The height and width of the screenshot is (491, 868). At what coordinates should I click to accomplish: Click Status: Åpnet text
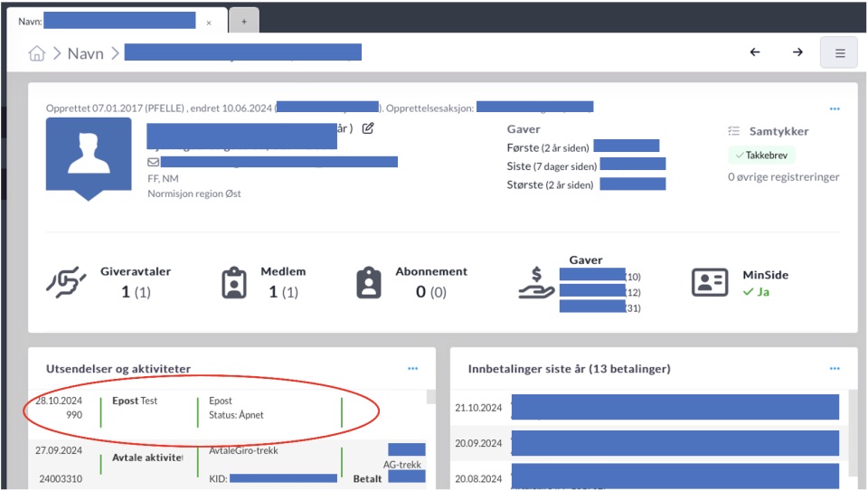pos(236,415)
